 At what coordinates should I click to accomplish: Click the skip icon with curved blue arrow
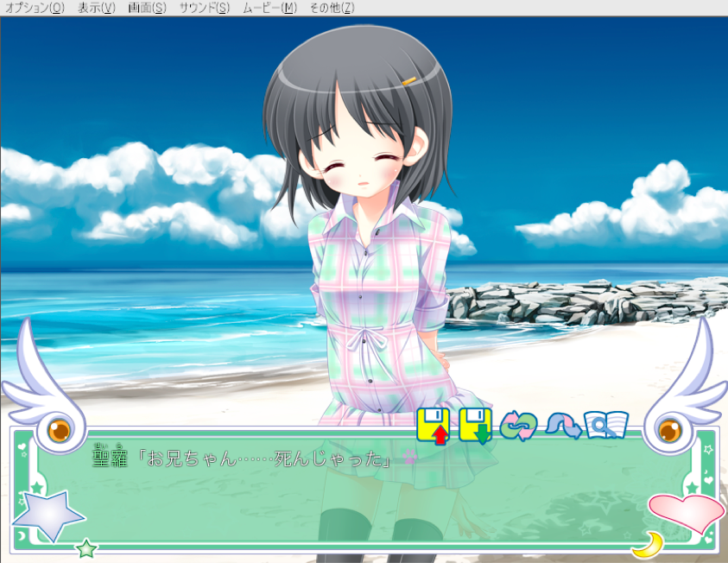click(563, 426)
